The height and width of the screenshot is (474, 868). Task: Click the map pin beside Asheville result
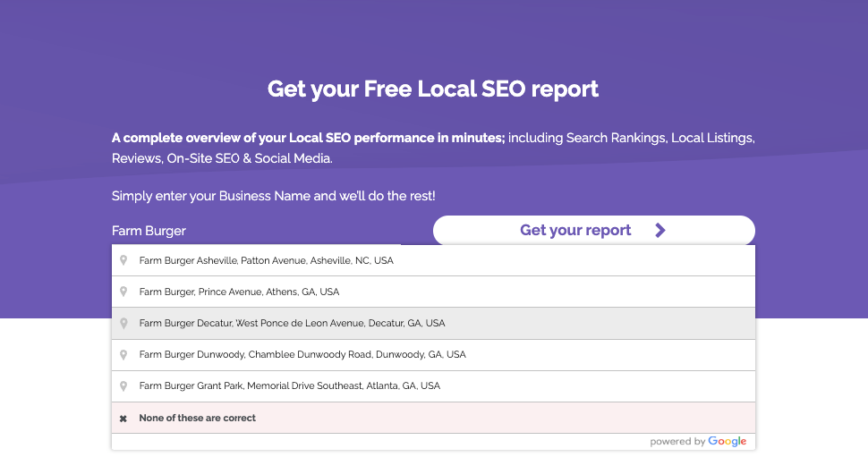(x=123, y=260)
